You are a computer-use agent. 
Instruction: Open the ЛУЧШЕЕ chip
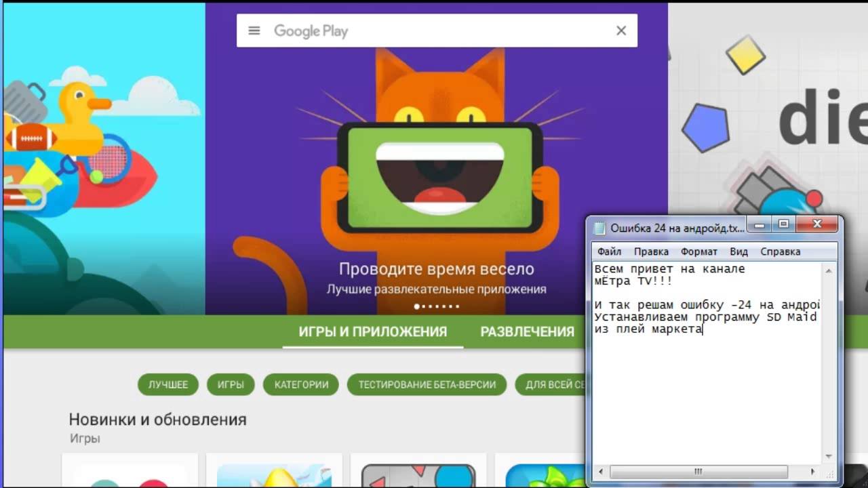tap(168, 384)
